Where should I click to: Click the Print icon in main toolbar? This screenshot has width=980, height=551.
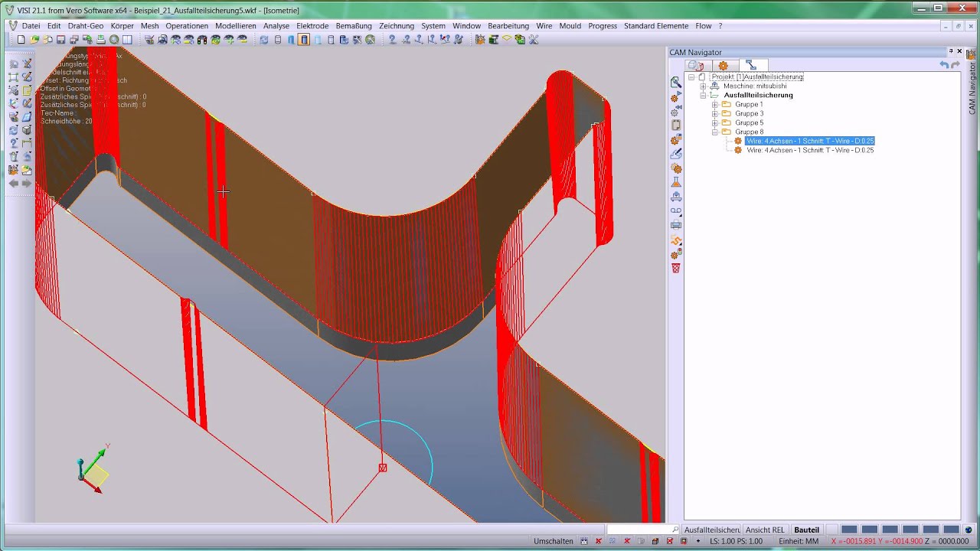point(100,39)
